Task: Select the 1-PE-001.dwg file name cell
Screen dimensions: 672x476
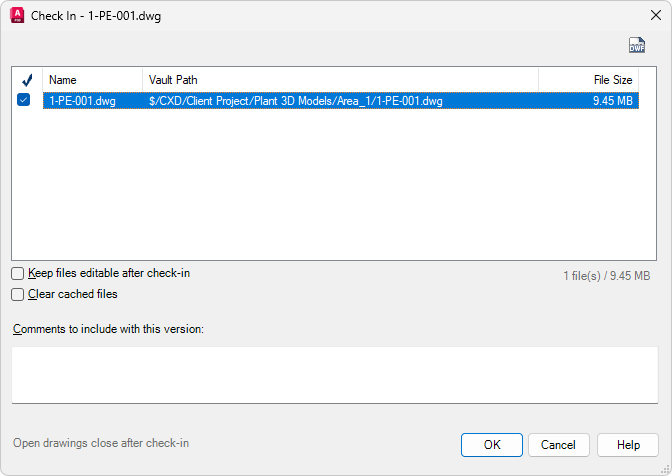Action: pos(82,100)
